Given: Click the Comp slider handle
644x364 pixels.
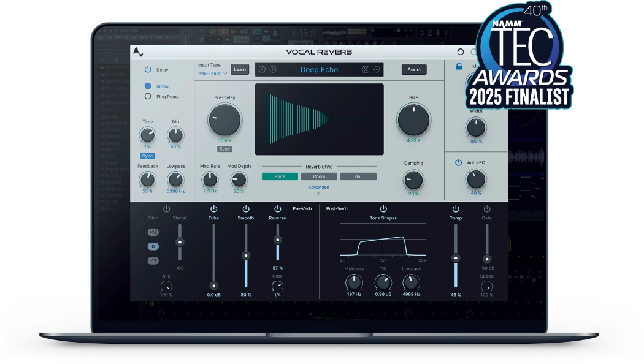Looking at the screenshot, I should point(456,258).
